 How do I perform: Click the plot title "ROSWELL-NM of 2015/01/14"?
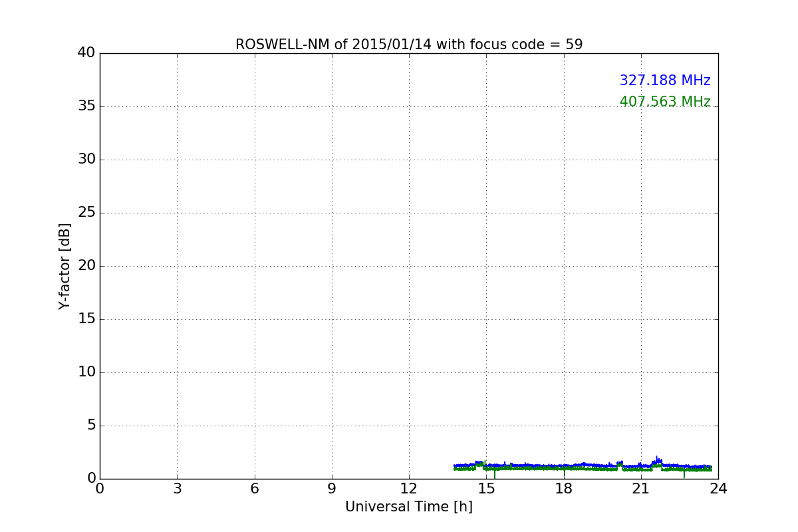point(333,45)
